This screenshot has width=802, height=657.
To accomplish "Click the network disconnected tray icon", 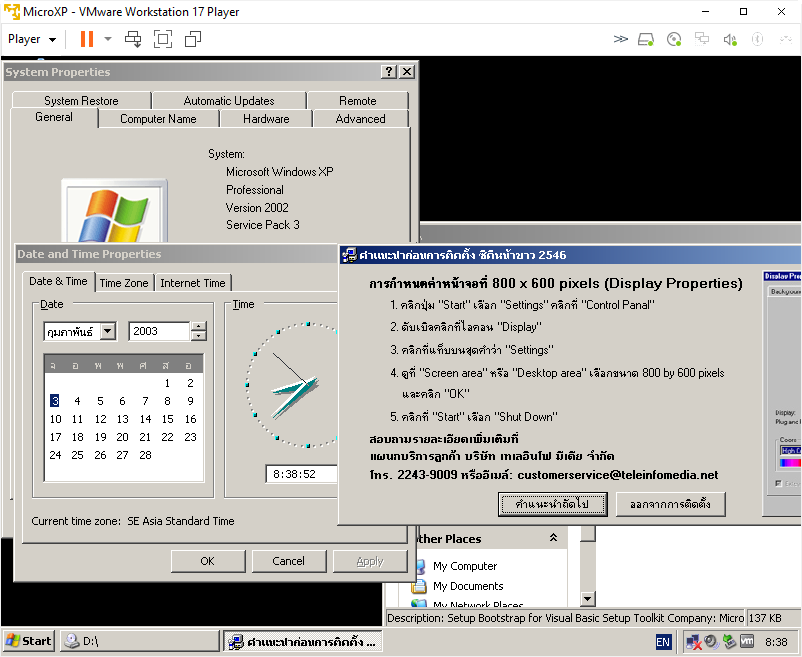I will tap(694, 641).
